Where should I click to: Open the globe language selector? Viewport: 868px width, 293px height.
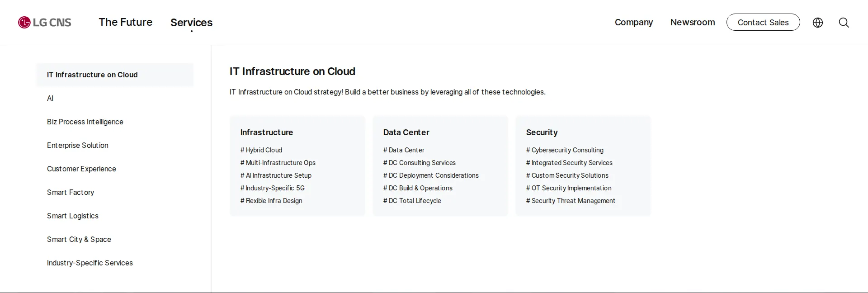coord(818,23)
